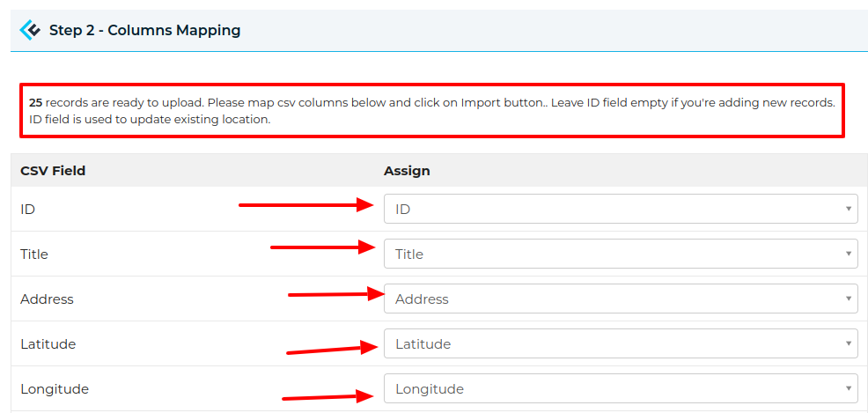Image resolution: width=868 pixels, height=413 pixels.
Task: Hit the caret arrow on Address dropdown
Action: pyautogui.click(x=848, y=299)
